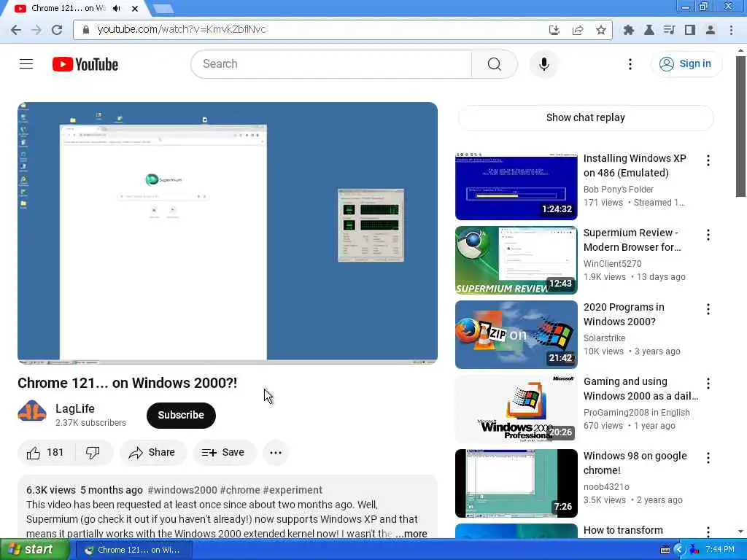747x560 pixels.
Task: Click the browser forward arrow
Action: [36, 30]
